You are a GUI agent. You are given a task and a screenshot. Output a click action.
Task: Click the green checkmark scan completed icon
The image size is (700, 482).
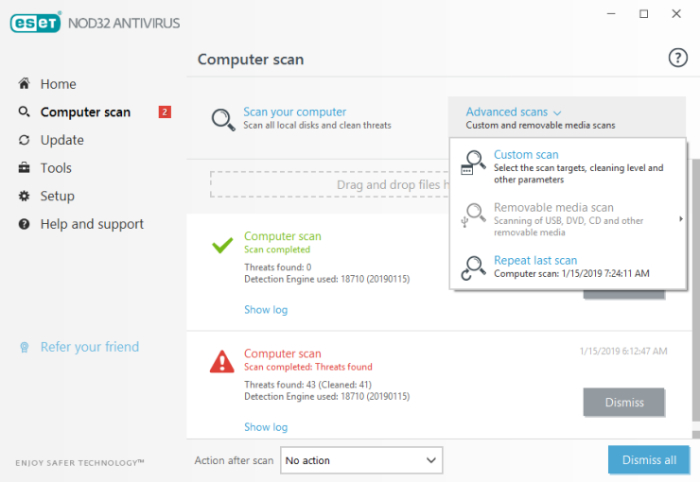[x=222, y=245]
